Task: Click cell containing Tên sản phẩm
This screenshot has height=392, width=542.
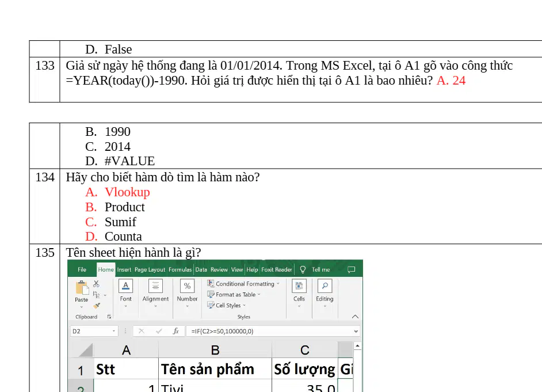Action: 215,369
